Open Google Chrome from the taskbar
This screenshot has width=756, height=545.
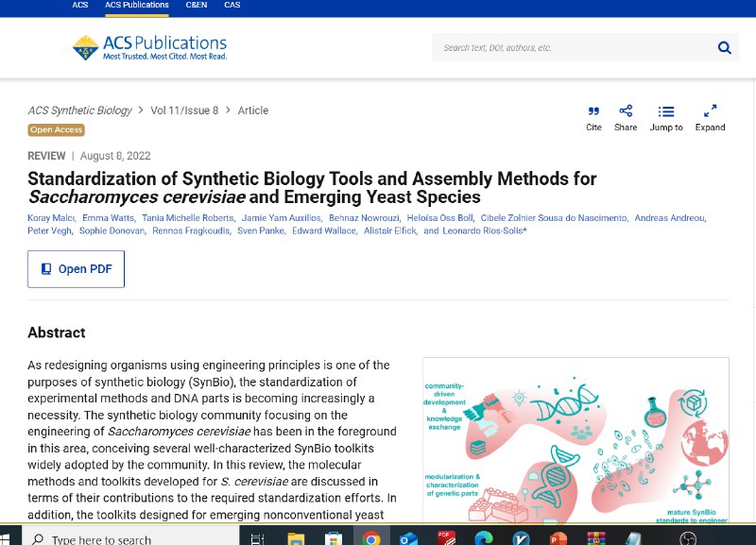pyautogui.click(x=370, y=537)
